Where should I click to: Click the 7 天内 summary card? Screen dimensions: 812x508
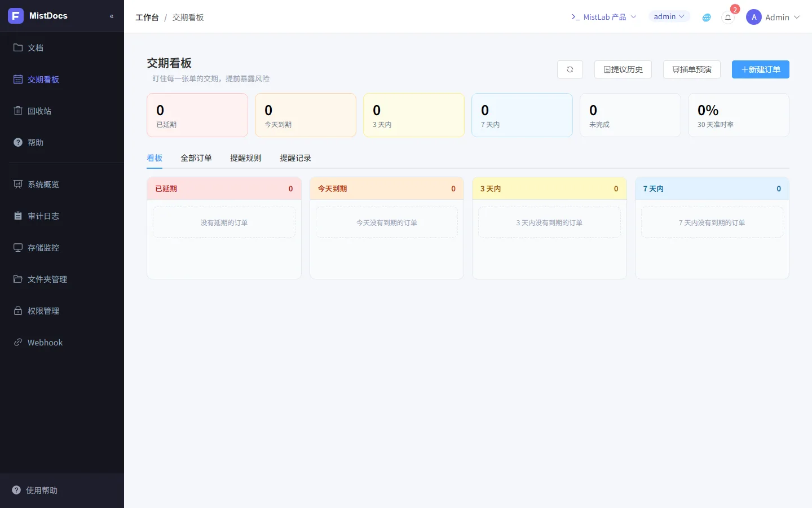click(522, 115)
